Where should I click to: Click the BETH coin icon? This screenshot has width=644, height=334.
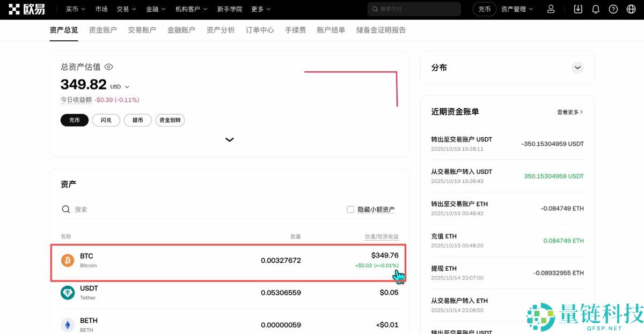(67, 324)
